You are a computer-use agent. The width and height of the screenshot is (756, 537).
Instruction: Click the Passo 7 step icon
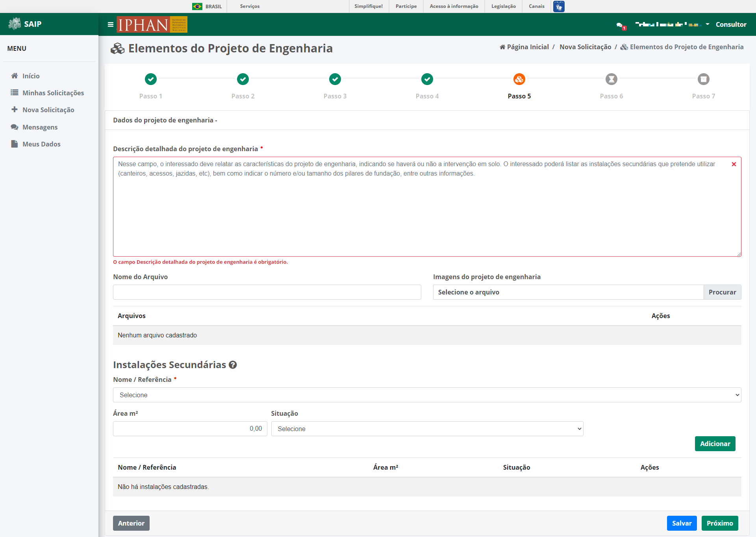[704, 79]
